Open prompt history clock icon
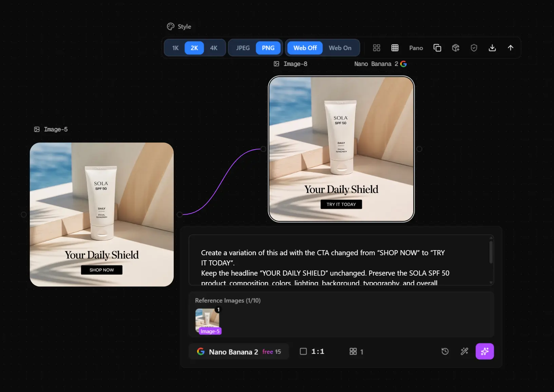The height and width of the screenshot is (392, 554). 445,352
